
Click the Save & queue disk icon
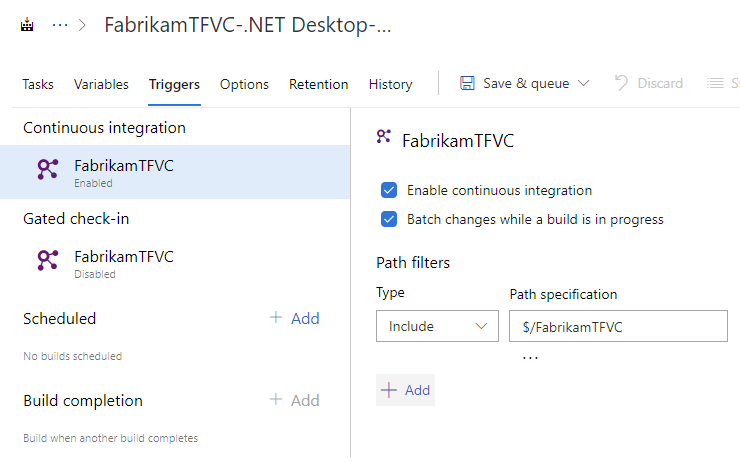point(467,83)
